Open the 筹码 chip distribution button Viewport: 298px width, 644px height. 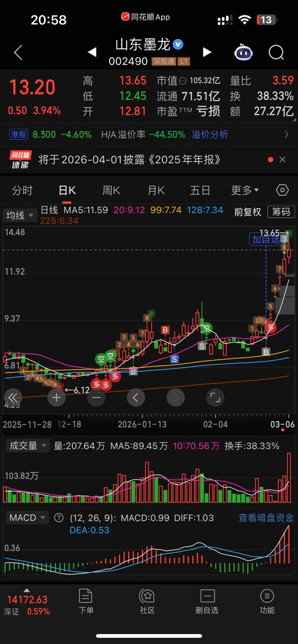pyautogui.click(x=281, y=212)
